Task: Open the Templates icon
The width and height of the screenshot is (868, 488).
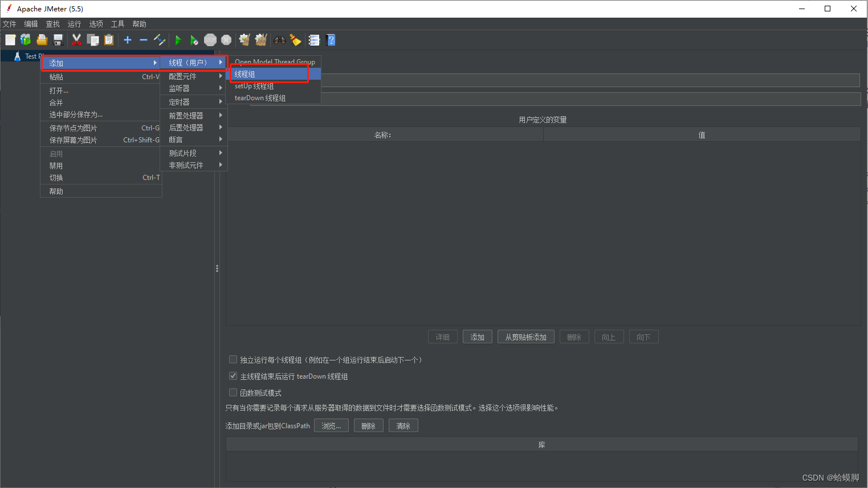Action: (x=26, y=40)
